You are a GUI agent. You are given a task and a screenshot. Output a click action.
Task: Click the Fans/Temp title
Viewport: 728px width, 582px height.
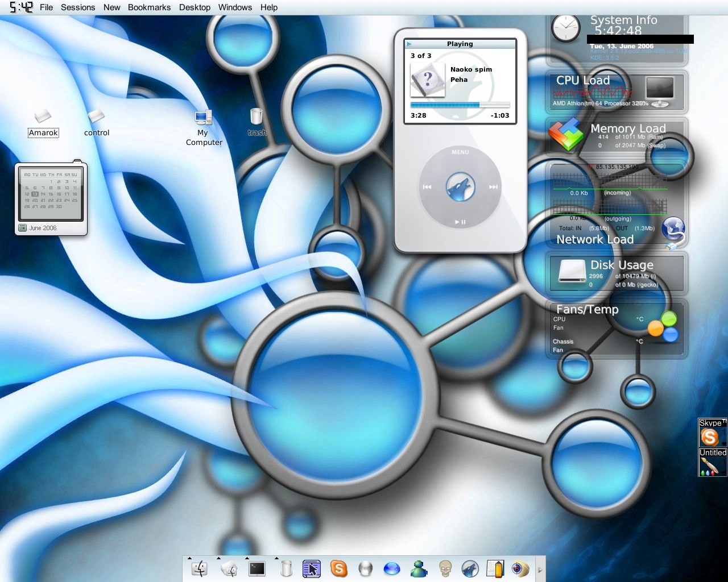[587, 309]
